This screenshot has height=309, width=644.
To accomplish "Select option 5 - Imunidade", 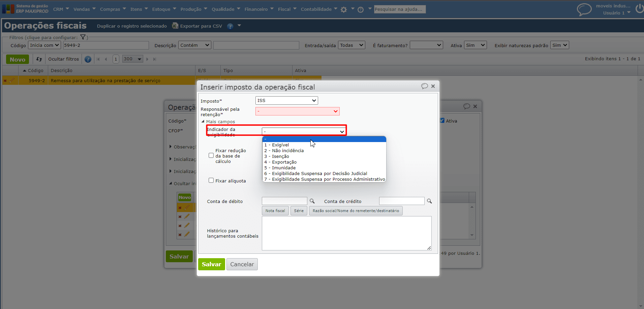I will 324,168.
